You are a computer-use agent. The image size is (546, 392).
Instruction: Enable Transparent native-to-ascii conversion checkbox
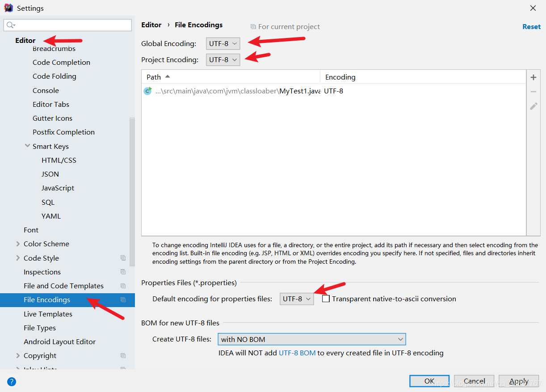tap(326, 299)
